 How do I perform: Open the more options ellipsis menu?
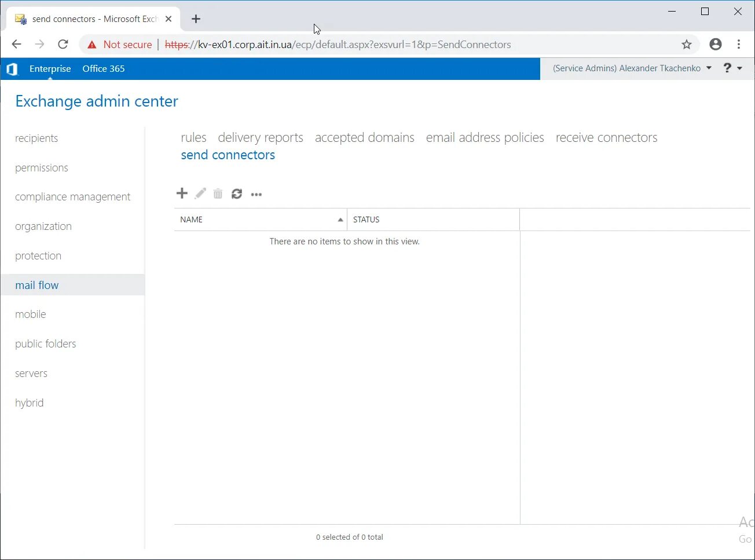pos(256,195)
